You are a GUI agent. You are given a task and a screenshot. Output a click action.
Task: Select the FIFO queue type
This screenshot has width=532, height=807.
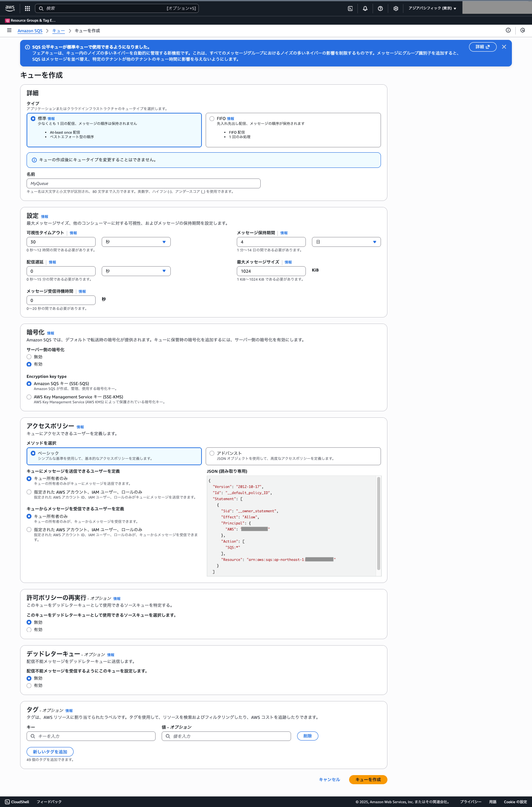coord(212,118)
